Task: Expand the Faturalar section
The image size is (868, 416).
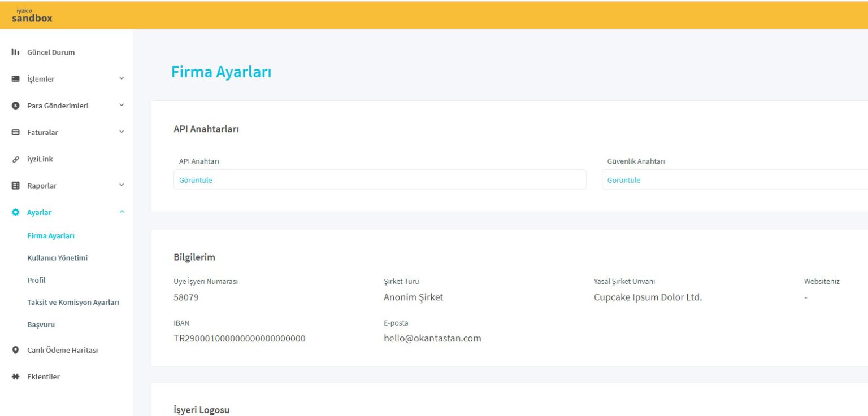Action: 121,132
